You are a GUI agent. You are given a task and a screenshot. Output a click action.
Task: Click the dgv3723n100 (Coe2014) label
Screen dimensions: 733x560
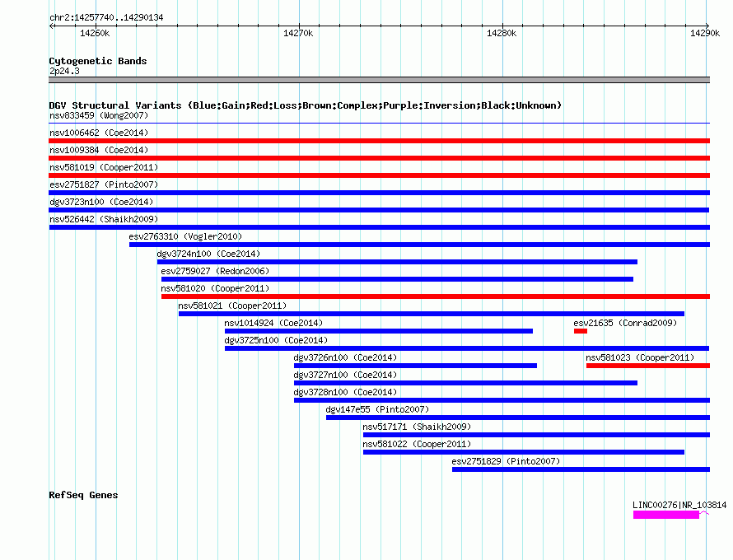(101, 202)
